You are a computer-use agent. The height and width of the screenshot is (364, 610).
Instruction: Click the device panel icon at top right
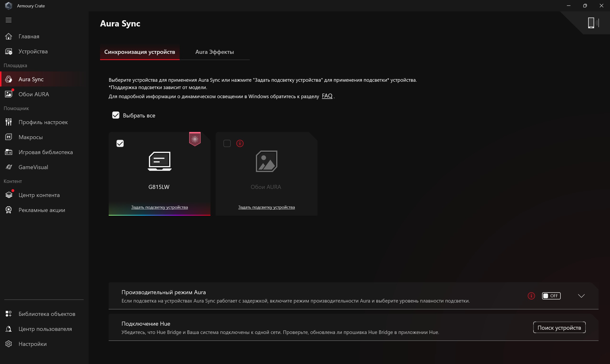click(593, 23)
